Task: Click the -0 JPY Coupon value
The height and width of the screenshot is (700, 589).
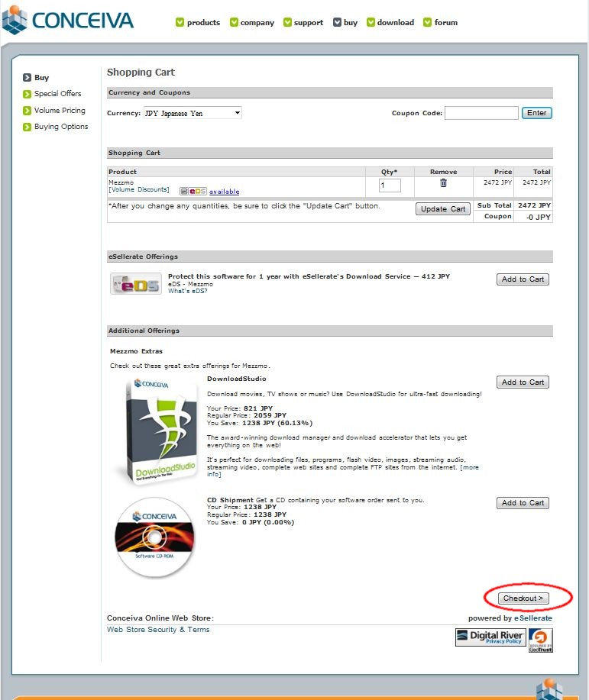Action: tap(538, 217)
